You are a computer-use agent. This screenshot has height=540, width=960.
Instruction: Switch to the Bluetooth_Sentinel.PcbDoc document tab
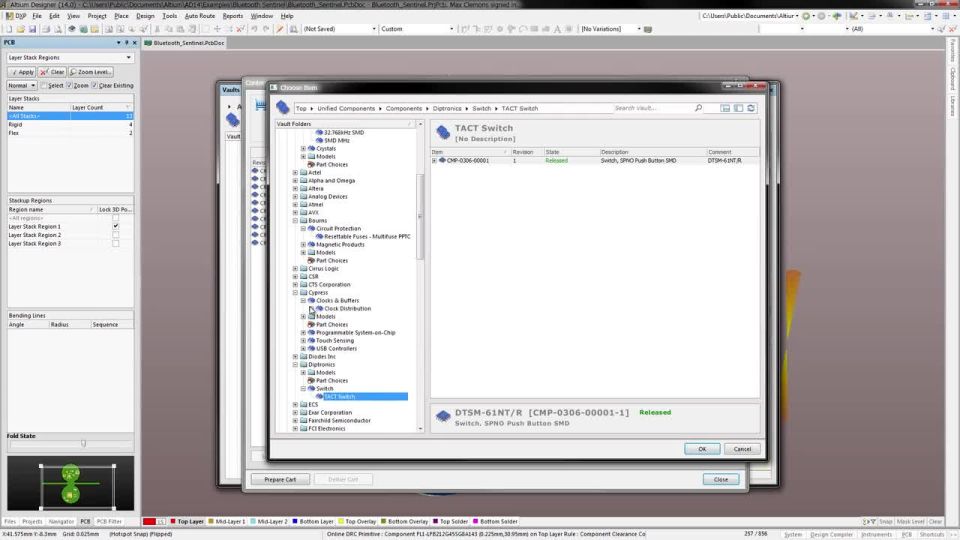pyautogui.click(x=185, y=43)
